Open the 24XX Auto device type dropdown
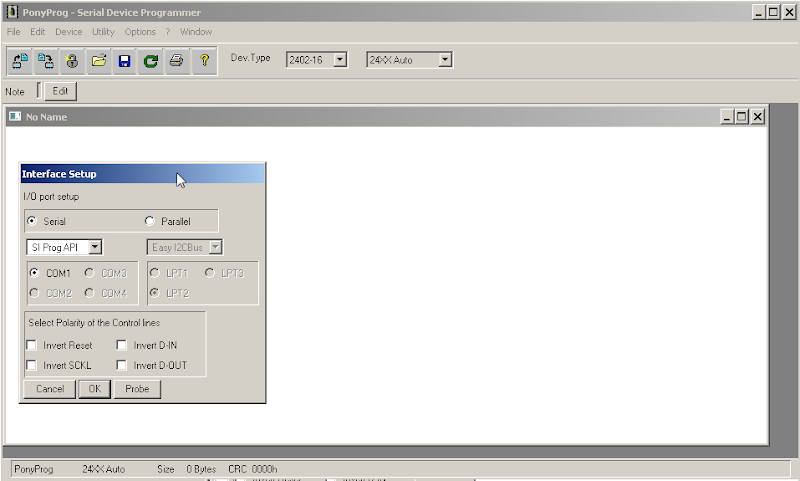The image size is (800, 481). click(x=445, y=60)
